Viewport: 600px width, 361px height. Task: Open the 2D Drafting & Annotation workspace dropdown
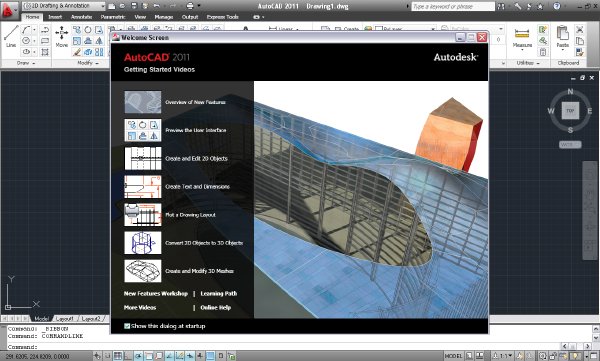64,6
